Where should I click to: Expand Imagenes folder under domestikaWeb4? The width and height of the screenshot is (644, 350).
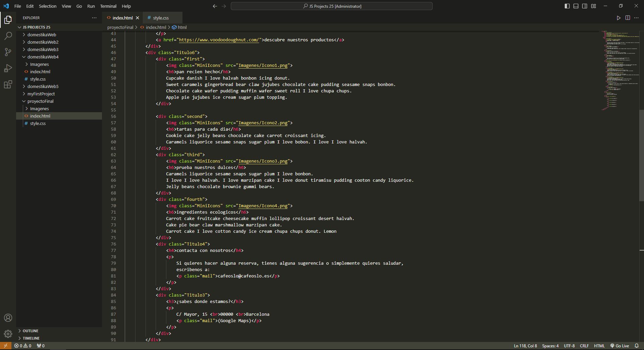[x=59, y=64]
